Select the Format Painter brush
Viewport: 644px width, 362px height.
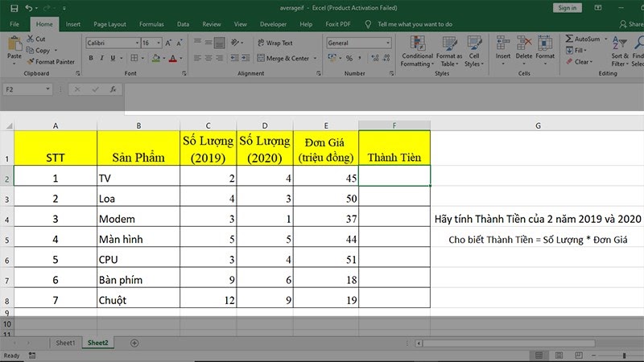tap(51, 62)
